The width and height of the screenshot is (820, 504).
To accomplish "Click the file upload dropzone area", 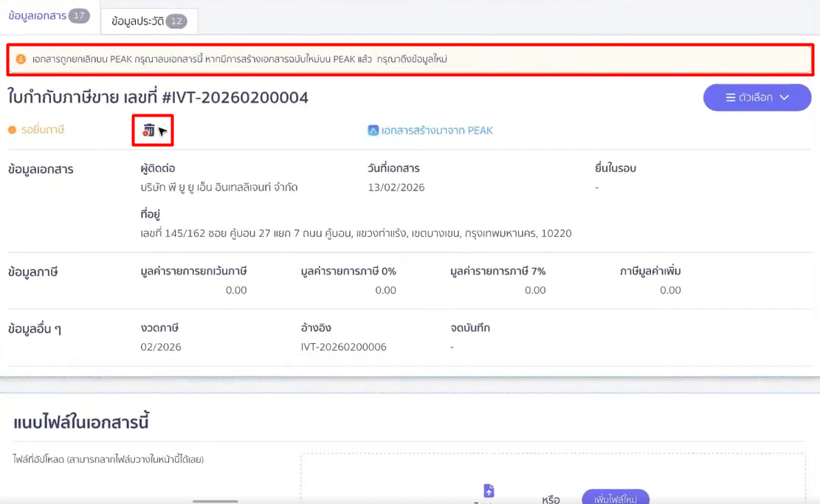I will click(x=553, y=478).
